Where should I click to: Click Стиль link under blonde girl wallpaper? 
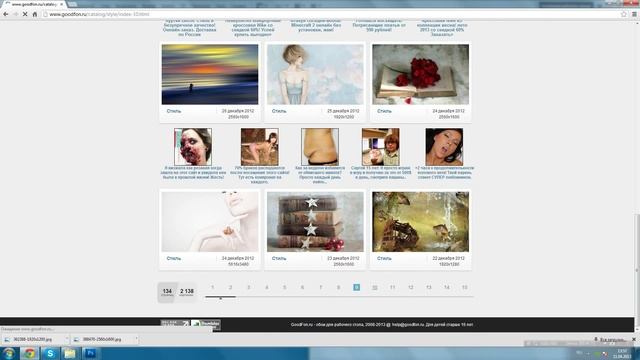[279, 111]
